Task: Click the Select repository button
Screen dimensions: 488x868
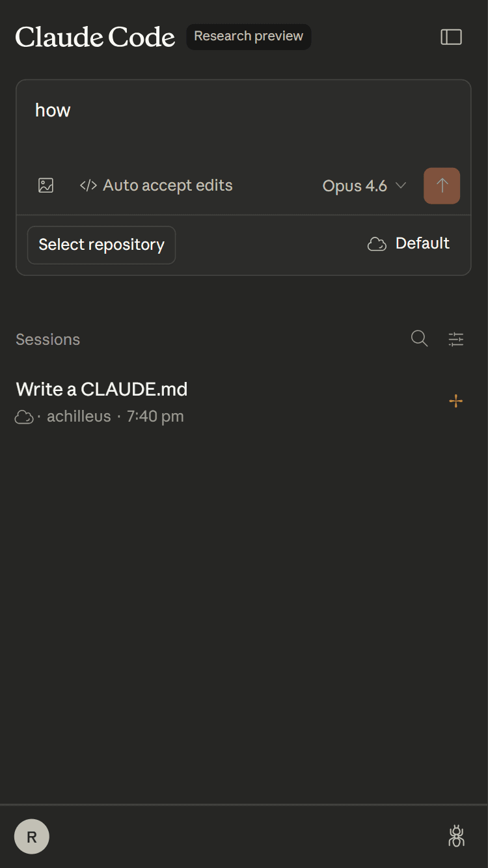Action: pyautogui.click(x=102, y=245)
